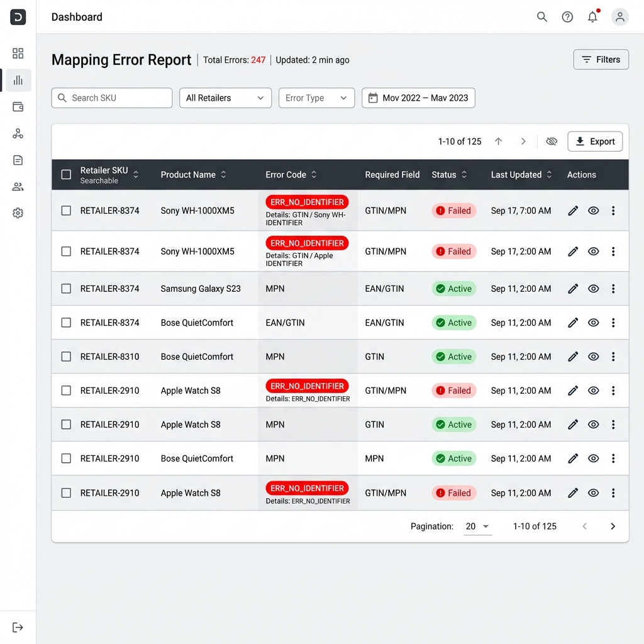Check the Sep 17, 7:00 AM Sony row
644x644 pixels.
66,211
